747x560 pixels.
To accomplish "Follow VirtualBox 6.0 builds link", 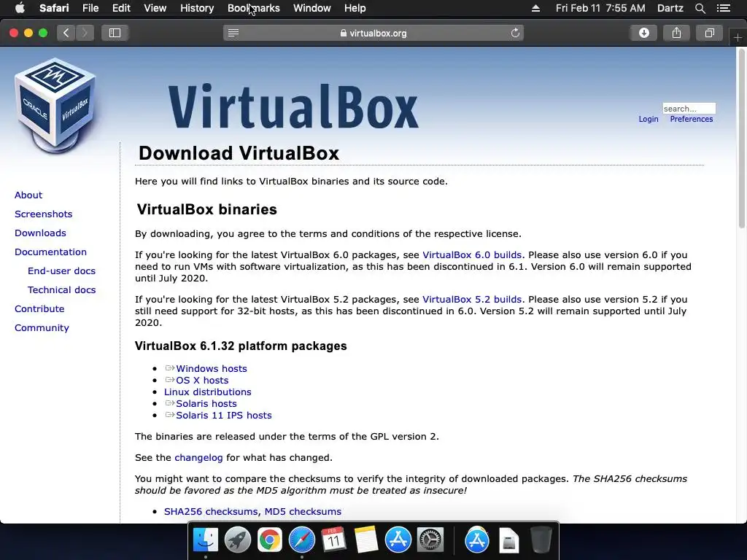I will click(x=472, y=254).
